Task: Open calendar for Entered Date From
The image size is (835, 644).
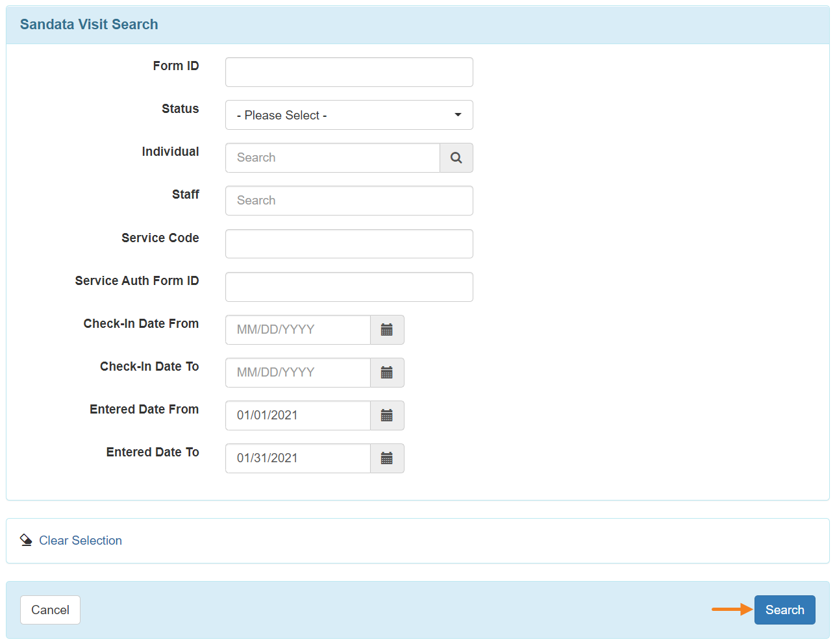Action: (x=387, y=415)
